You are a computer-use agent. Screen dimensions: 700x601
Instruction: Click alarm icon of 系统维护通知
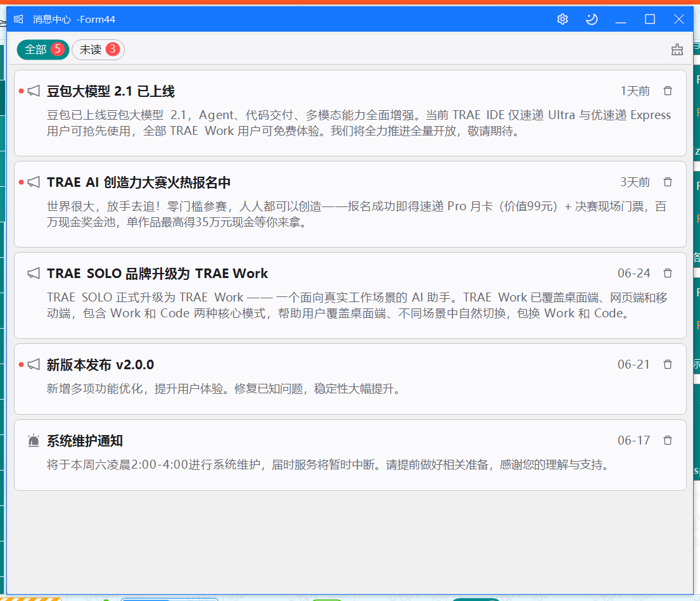(34, 441)
